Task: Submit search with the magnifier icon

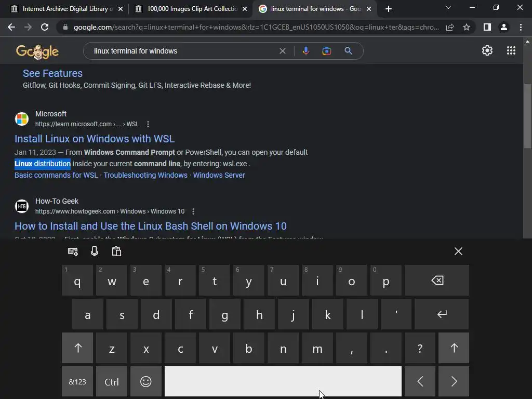Action: coord(348,51)
